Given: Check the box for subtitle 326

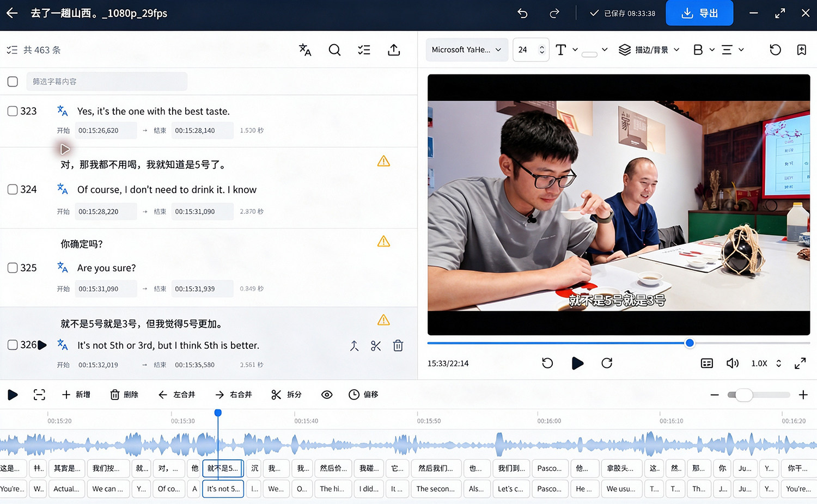Looking at the screenshot, I should pos(13,345).
